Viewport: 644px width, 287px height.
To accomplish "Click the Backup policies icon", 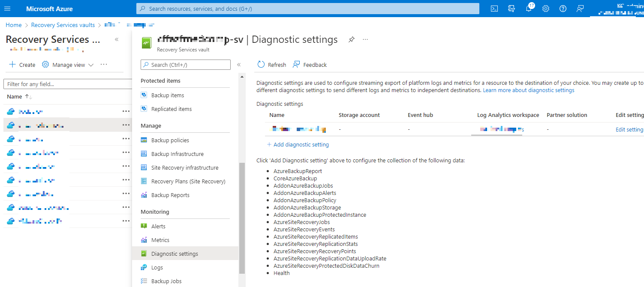I will tap(144, 140).
